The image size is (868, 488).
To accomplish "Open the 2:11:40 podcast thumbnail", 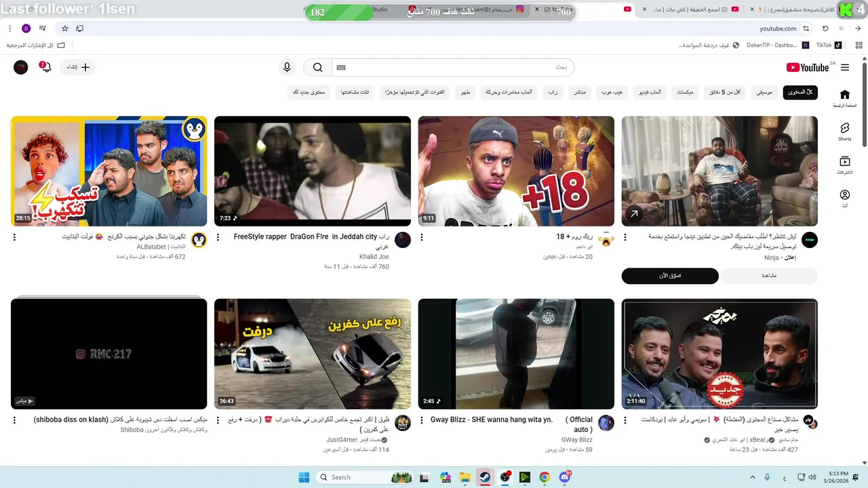I will (x=719, y=354).
